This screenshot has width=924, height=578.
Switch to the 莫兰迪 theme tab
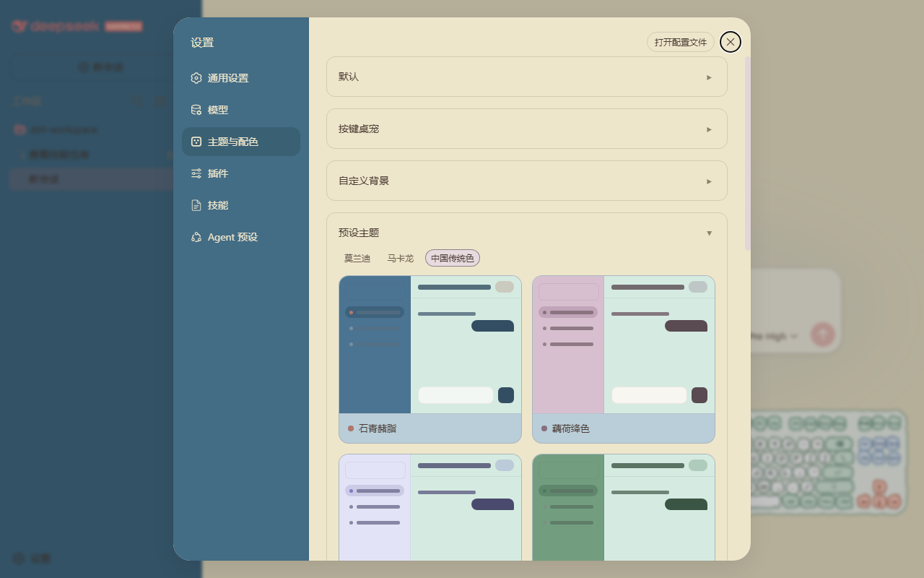pos(357,258)
